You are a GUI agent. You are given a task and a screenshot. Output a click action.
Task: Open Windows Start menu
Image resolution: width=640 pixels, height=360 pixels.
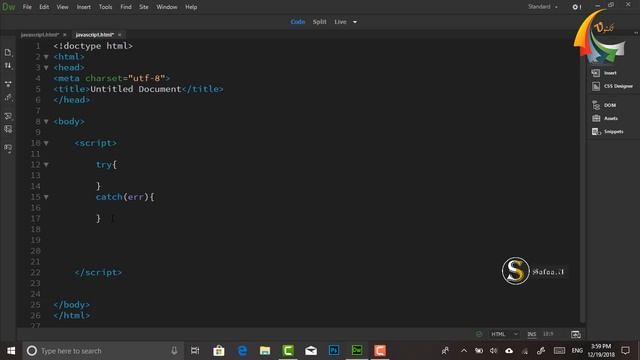click(11, 351)
